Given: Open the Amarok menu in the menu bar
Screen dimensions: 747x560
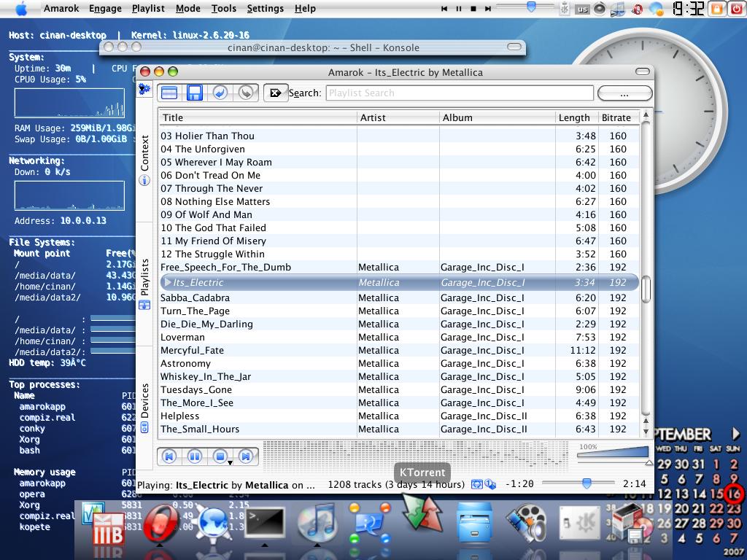Looking at the screenshot, I should (x=61, y=9).
